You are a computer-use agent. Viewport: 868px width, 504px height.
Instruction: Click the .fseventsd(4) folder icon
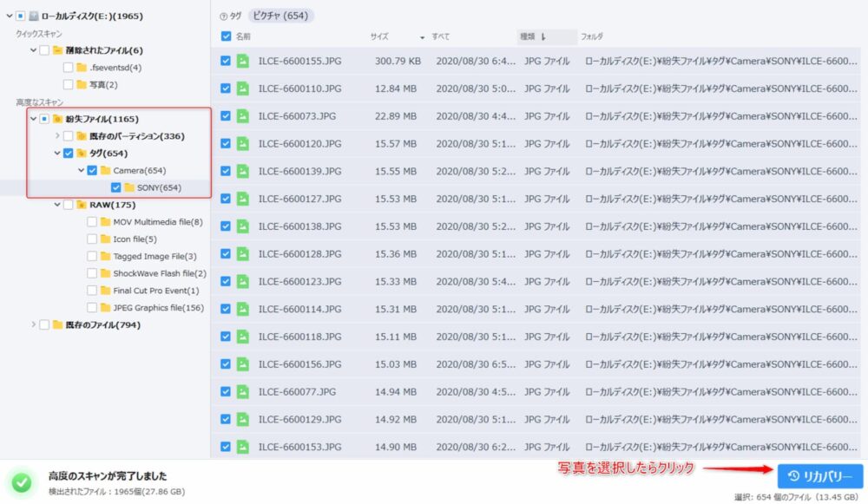click(82, 68)
